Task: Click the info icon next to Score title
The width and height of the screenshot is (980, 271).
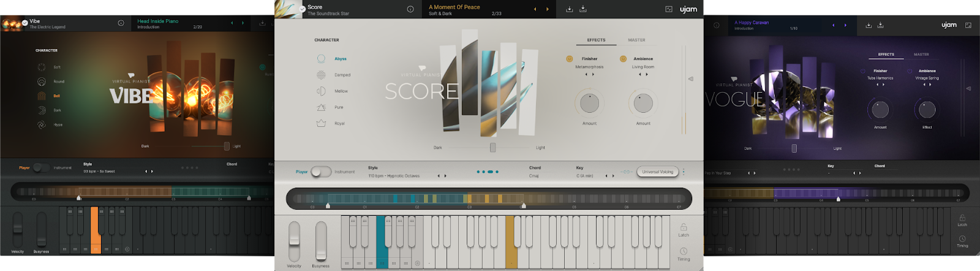Action: point(410,9)
